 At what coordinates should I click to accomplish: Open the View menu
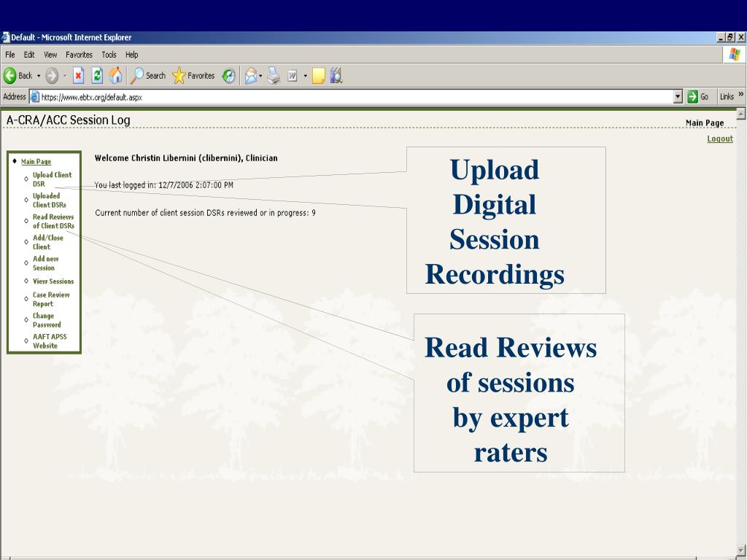point(50,55)
